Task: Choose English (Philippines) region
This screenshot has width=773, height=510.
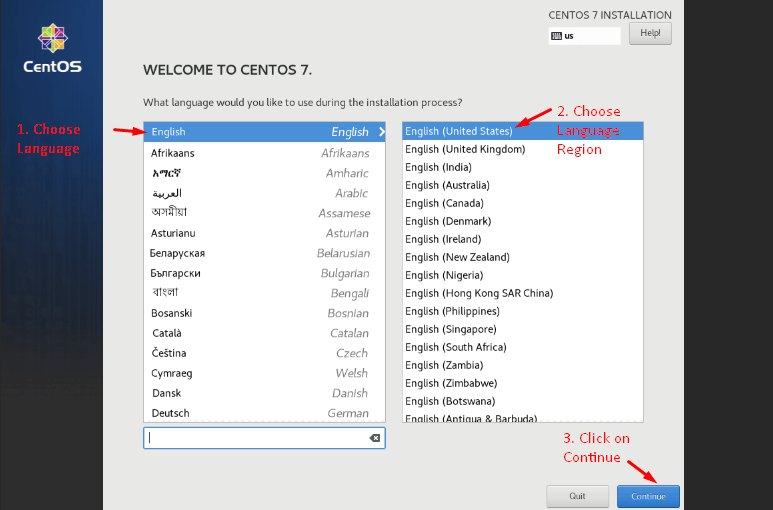Action: pyautogui.click(x=523, y=311)
